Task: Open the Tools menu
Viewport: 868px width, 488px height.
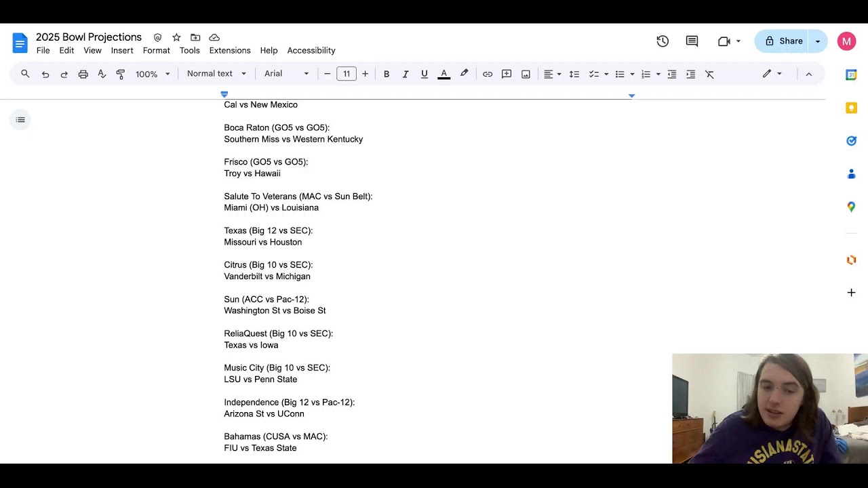Action: pos(190,51)
